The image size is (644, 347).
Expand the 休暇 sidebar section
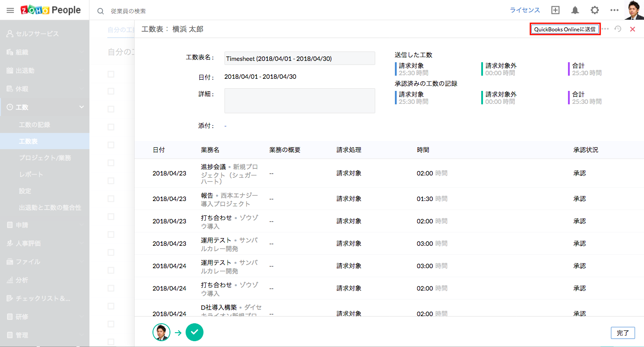[81, 89]
